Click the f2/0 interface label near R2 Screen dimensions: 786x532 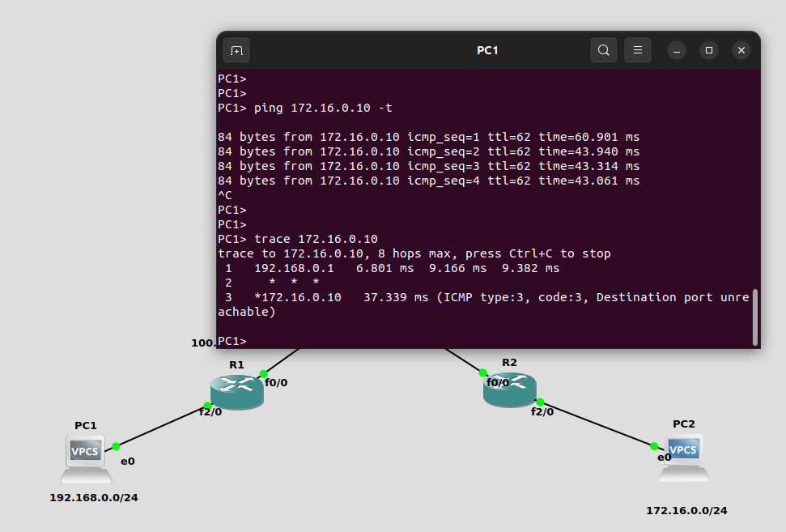point(542,411)
